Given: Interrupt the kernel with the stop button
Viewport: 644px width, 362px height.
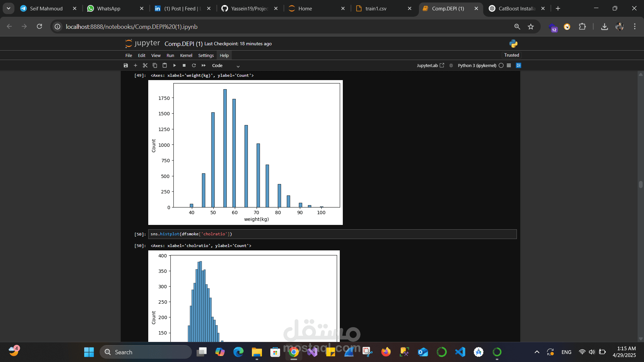Looking at the screenshot, I should click(x=184, y=65).
